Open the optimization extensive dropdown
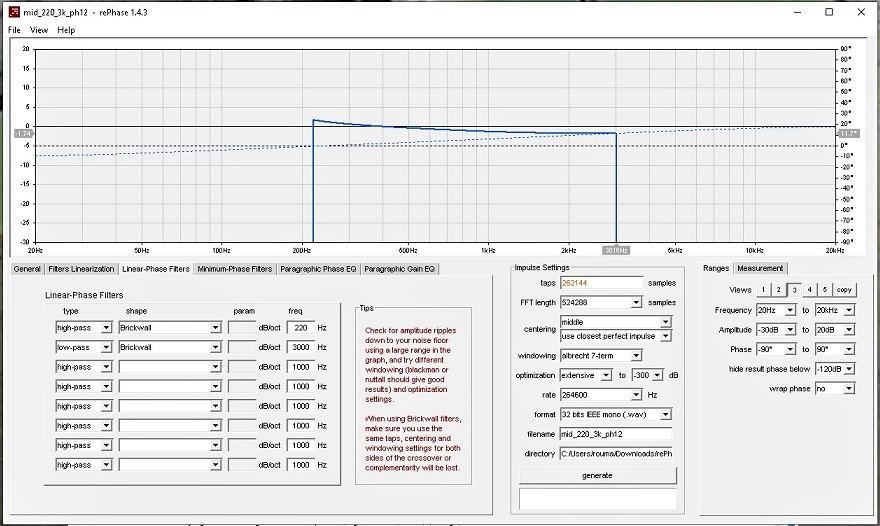This screenshot has height=526, width=880. 606,375
